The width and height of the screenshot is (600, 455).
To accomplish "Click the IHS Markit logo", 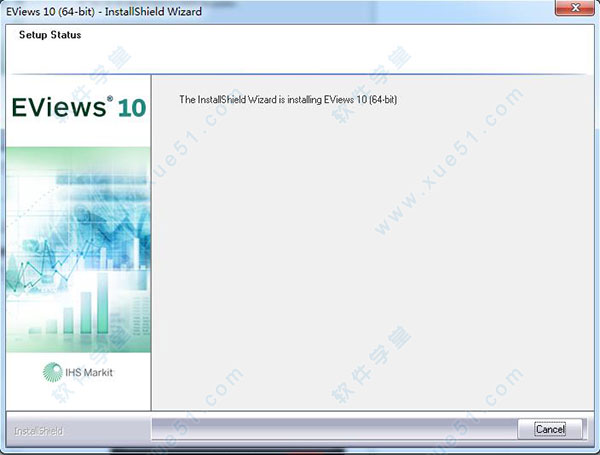I will coord(78,372).
